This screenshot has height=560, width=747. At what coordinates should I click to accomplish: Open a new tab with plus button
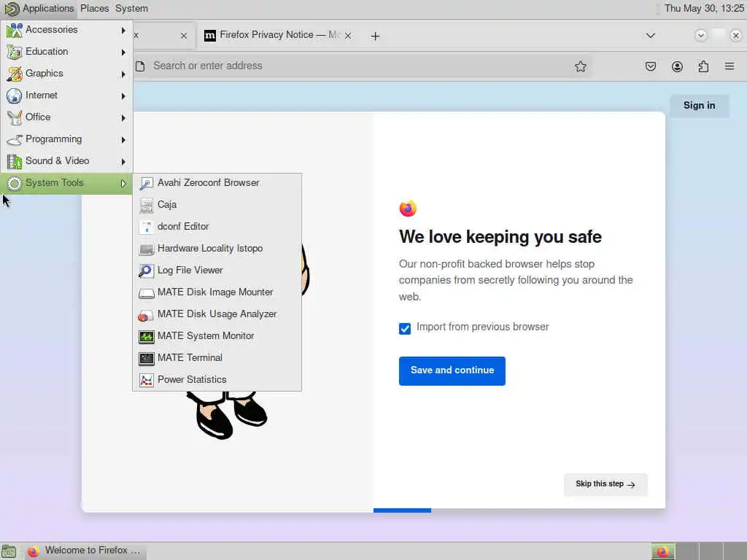(375, 36)
